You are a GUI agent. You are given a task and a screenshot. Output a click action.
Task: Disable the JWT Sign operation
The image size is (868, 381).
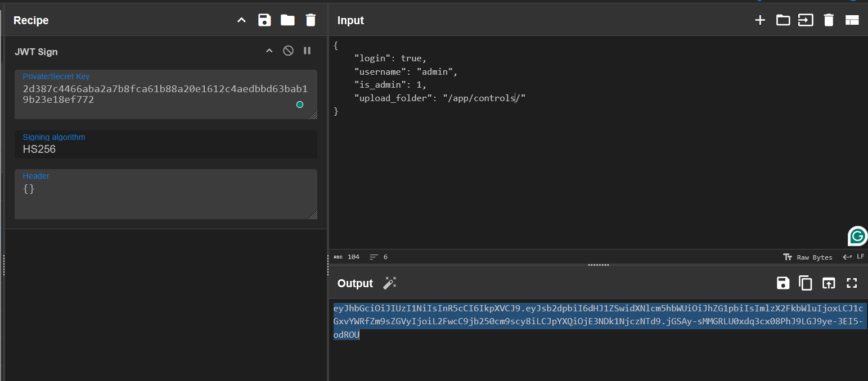tap(288, 51)
